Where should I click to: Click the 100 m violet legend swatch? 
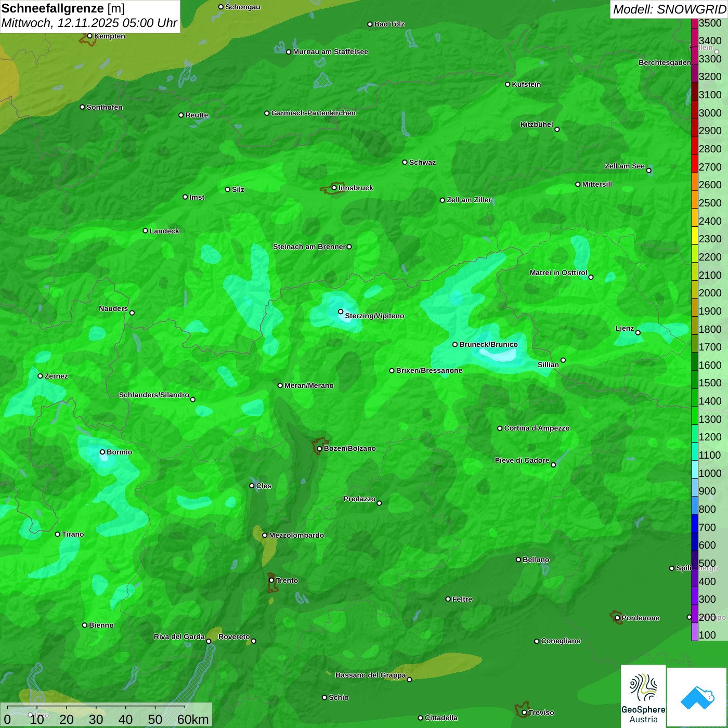pyautogui.click(x=695, y=631)
